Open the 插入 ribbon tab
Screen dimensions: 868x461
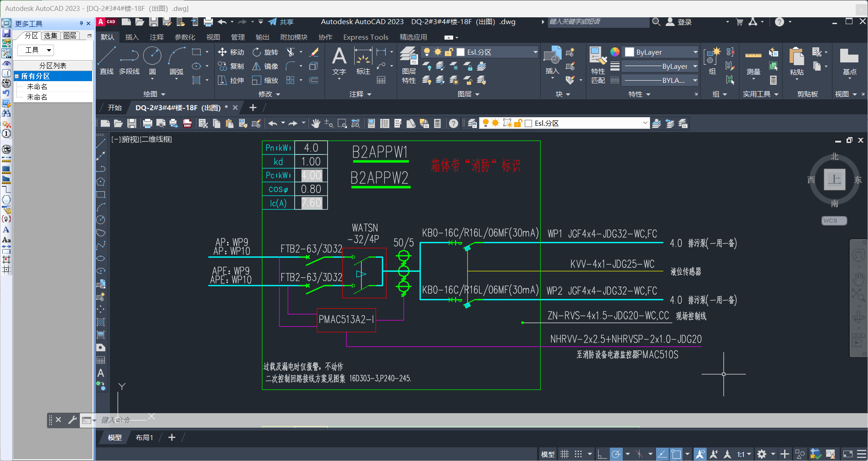tap(132, 37)
